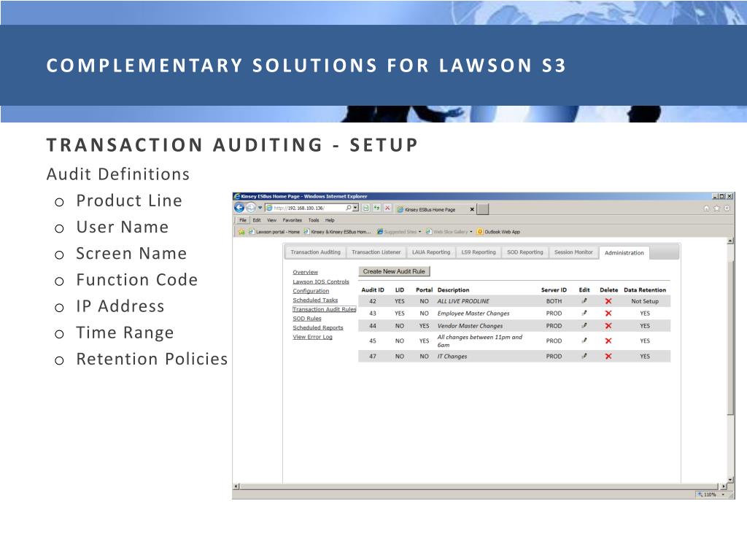Screen dimensions: 747x560
Task: Open the Configuration link
Action: (x=311, y=290)
